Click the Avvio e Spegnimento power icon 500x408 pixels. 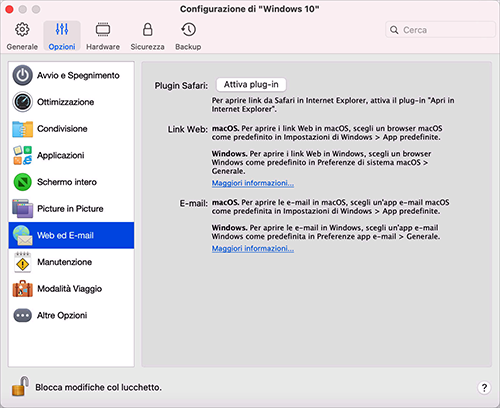point(23,75)
